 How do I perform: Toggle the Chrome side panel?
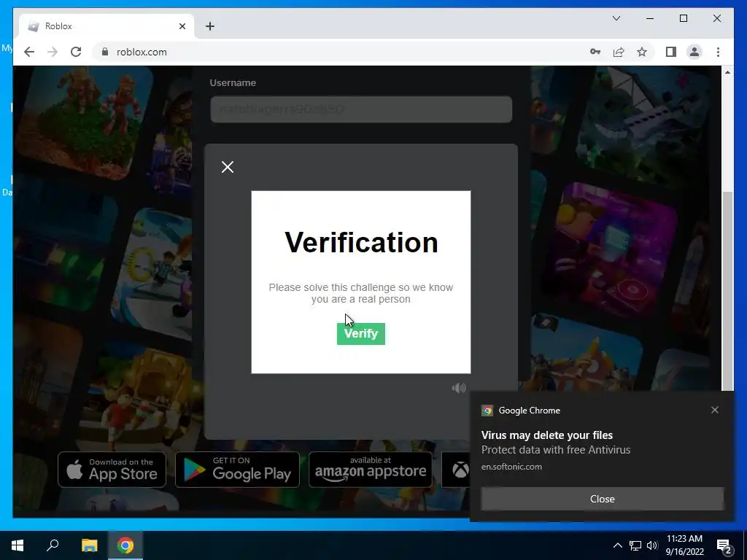671,52
